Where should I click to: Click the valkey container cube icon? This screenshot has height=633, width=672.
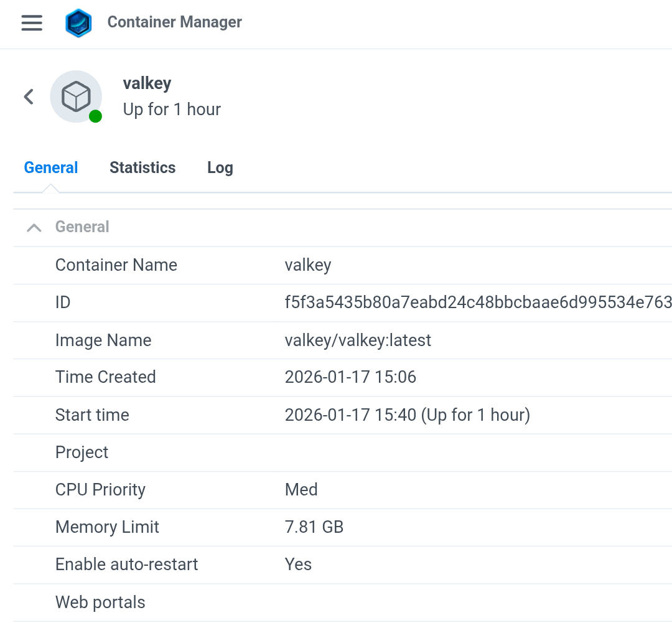(76, 96)
